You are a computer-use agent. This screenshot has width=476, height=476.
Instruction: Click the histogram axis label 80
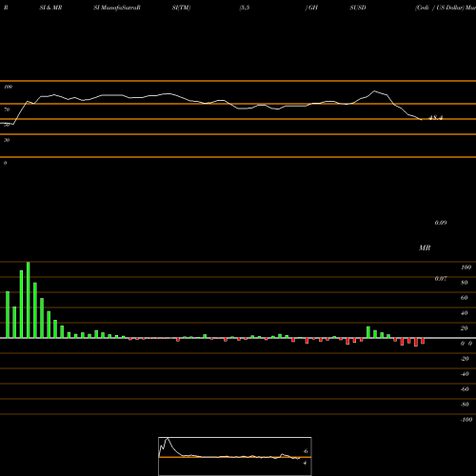click(x=465, y=283)
